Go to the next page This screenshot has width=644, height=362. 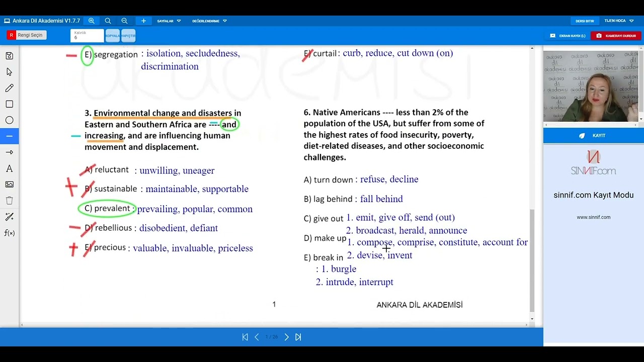point(287,337)
